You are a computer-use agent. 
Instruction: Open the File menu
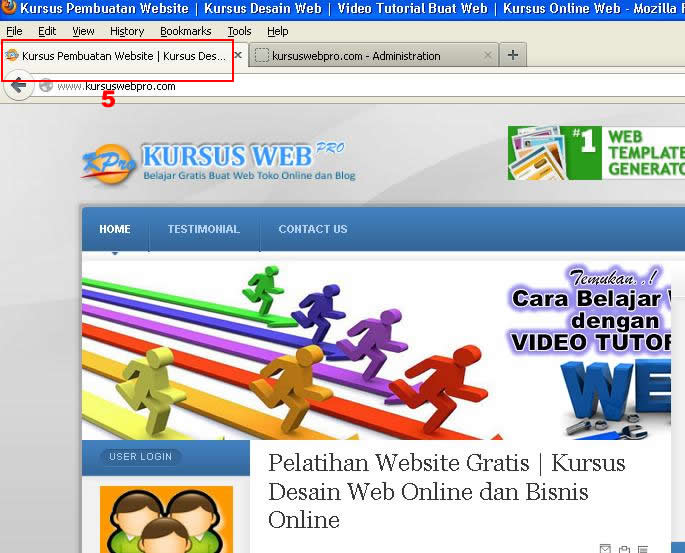(14, 31)
